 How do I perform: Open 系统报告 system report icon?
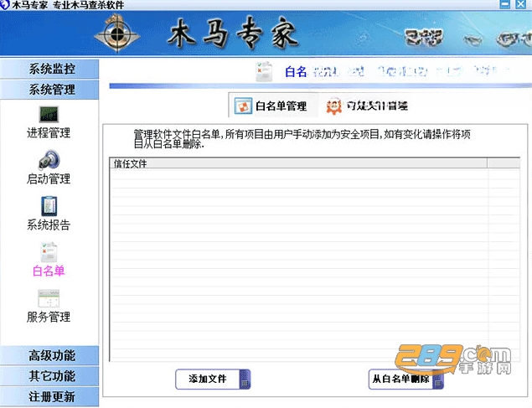point(49,206)
